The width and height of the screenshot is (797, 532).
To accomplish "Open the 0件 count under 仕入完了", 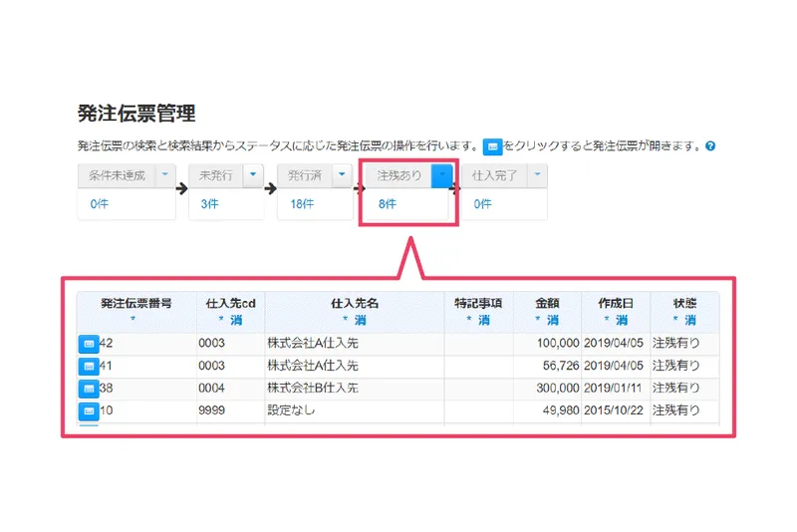I will 483,204.
